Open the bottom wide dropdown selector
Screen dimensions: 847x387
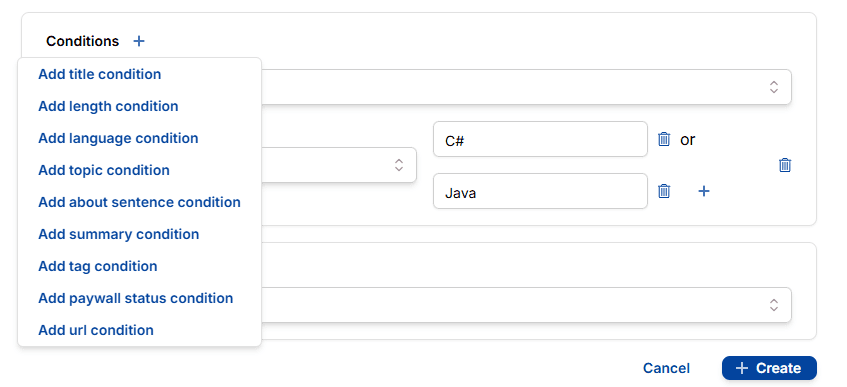[x=526, y=305]
